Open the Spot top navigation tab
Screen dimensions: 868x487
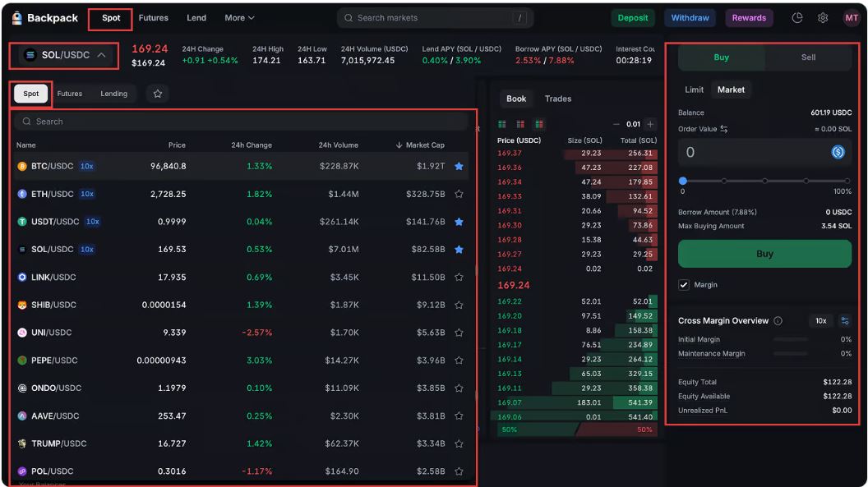(111, 18)
